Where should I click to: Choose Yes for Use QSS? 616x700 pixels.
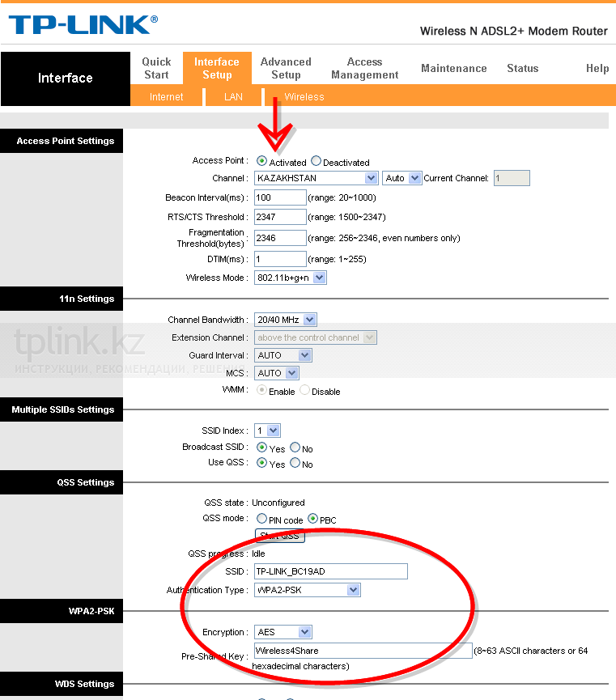click(261, 463)
